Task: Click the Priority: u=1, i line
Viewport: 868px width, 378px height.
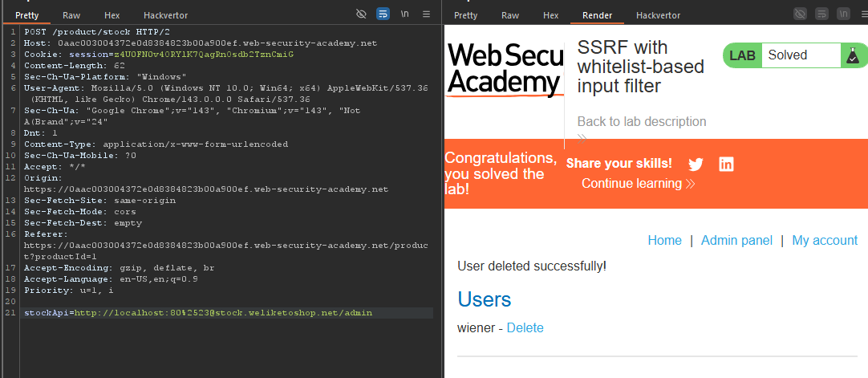Action: 68,290
